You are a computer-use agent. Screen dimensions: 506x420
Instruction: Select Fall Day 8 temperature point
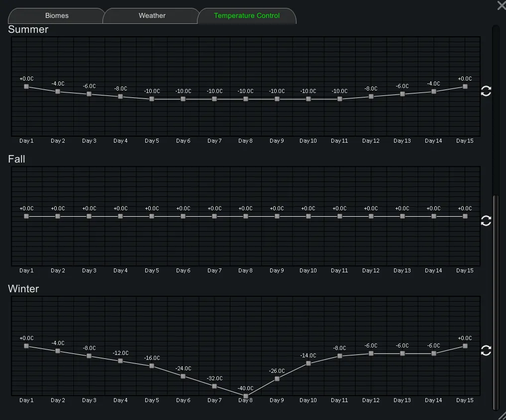click(x=246, y=216)
